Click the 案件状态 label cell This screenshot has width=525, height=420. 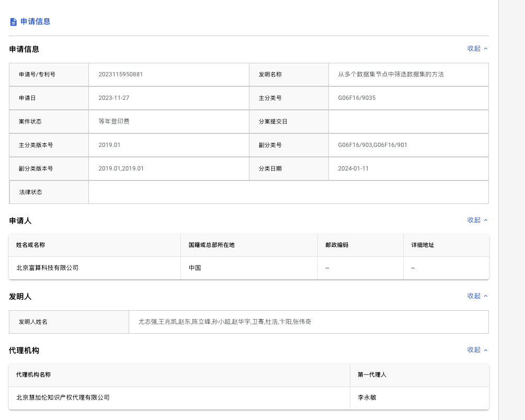tap(49, 121)
